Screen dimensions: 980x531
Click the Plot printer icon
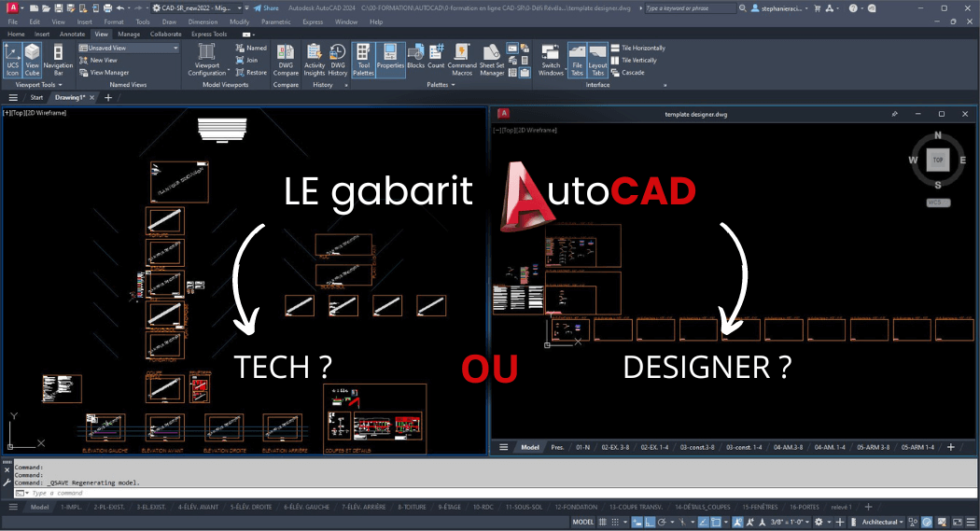click(x=107, y=8)
